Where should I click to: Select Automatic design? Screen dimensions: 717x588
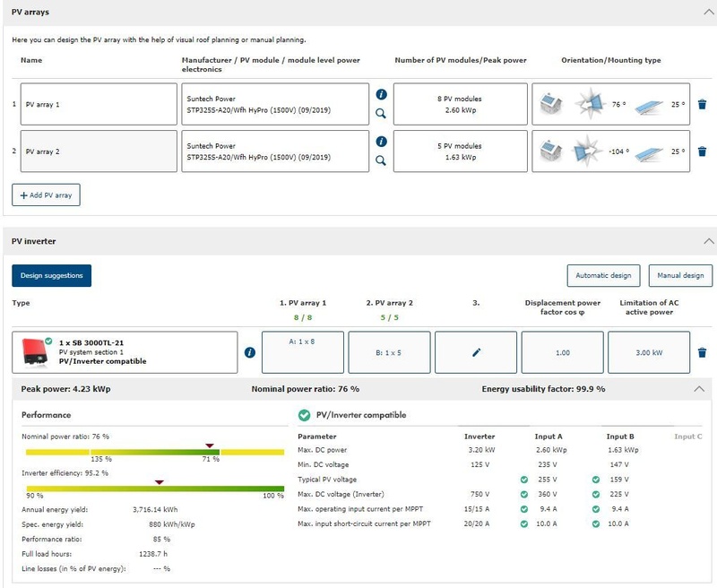click(x=604, y=275)
